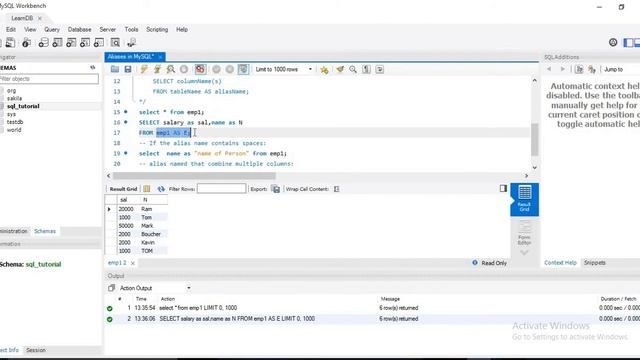The image size is (640, 360).
Task: Open the Query menu
Action: click(52, 29)
